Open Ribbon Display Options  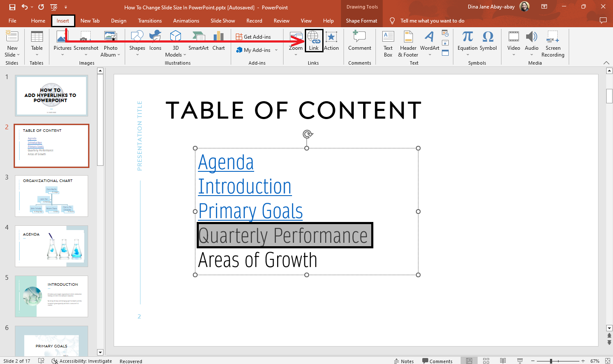[544, 7]
